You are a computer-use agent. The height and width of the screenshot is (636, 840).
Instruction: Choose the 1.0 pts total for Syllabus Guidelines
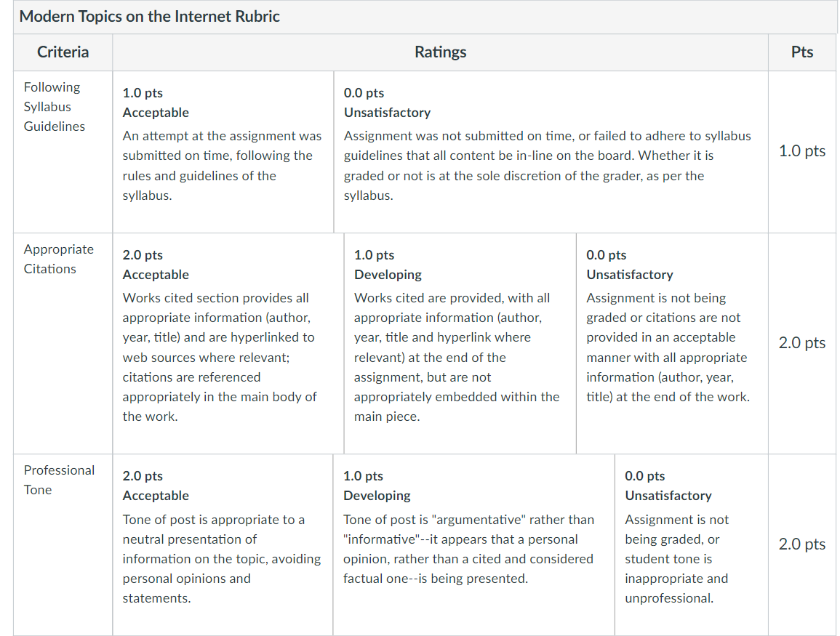tap(802, 151)
